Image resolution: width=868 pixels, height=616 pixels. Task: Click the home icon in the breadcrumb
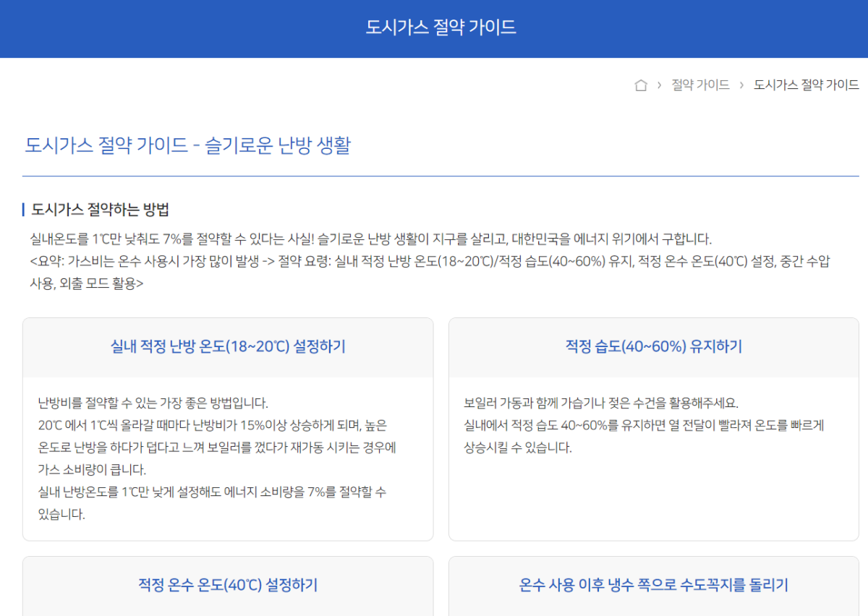(640, 84)
